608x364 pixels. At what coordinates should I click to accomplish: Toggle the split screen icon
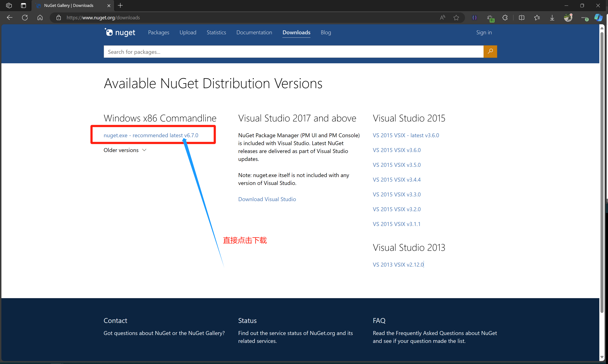point(522,18)
